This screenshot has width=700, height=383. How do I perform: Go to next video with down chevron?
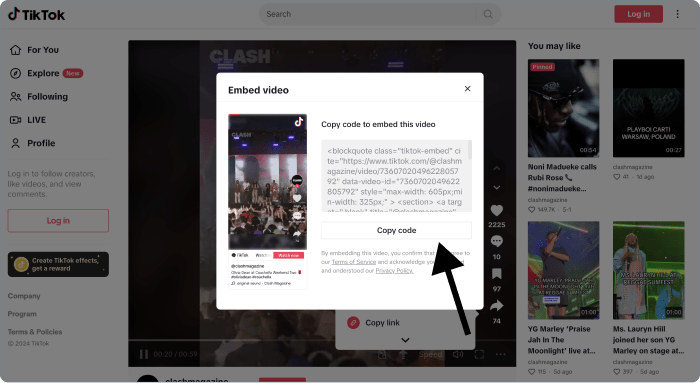496,187
